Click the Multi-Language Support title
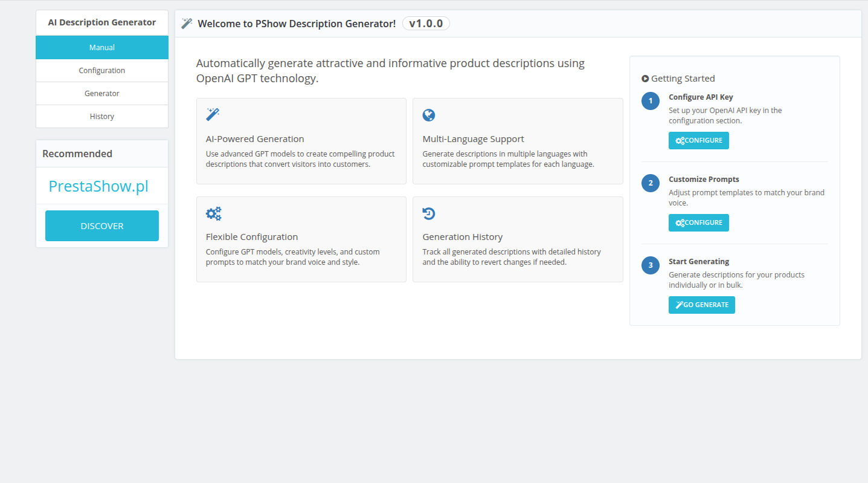 point(474,138)
